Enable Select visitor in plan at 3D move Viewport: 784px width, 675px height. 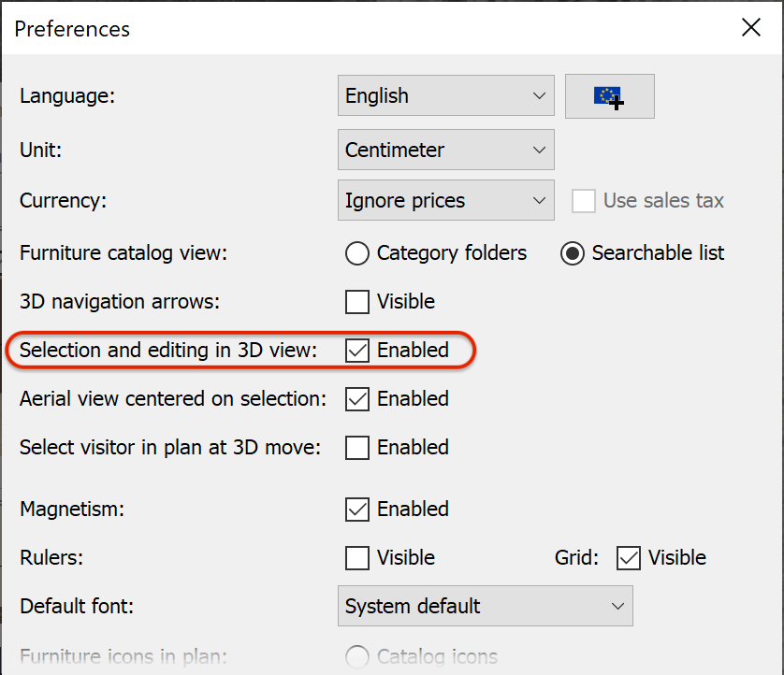tap(356, 448)
